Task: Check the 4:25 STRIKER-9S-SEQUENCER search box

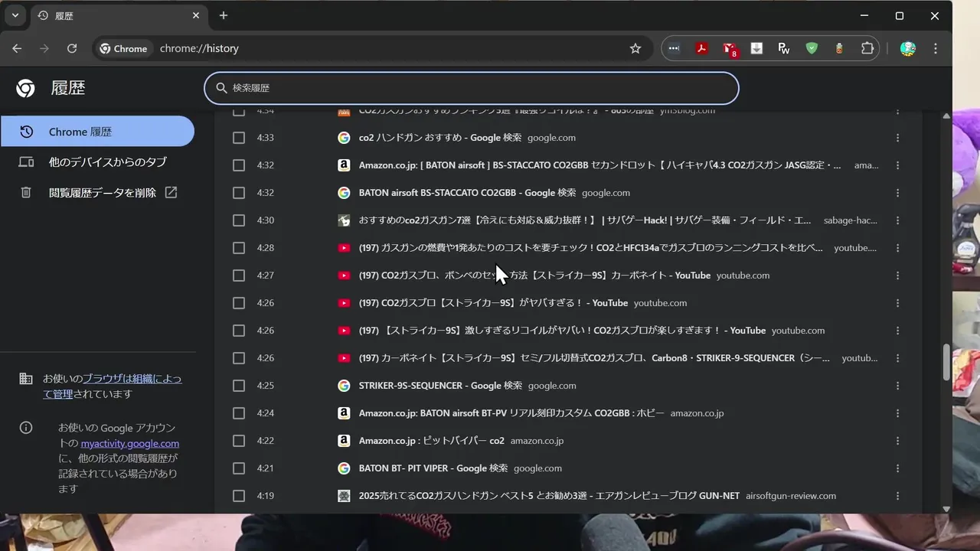Action: click(239, 386)
